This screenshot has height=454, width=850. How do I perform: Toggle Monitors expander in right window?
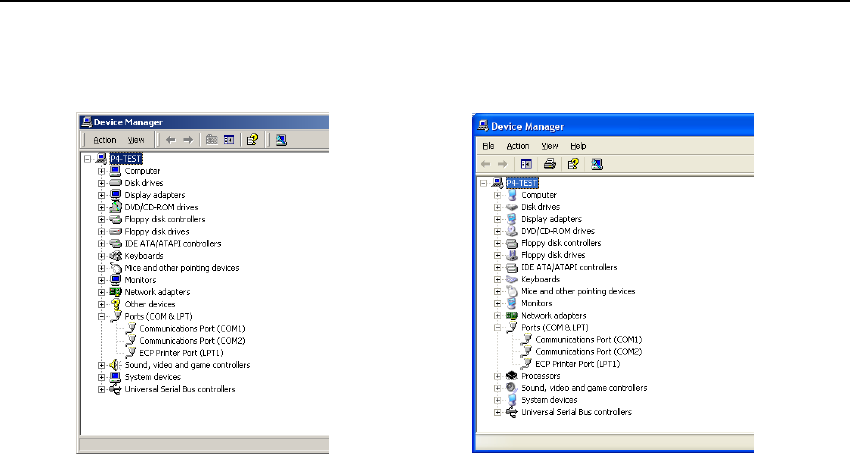coord(498,304)
